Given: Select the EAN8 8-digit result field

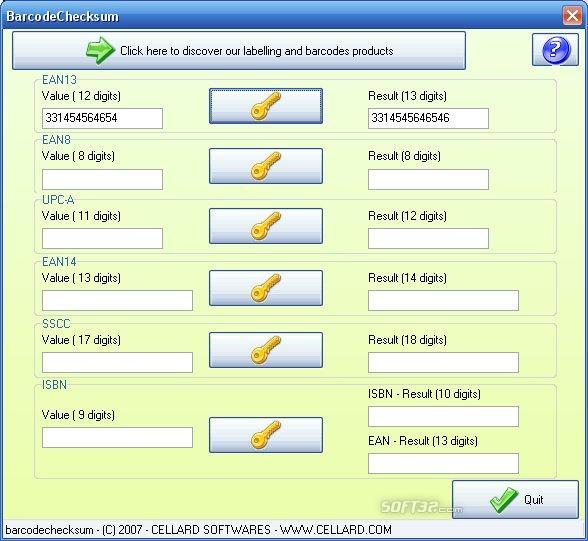Looking at the screenshot, I should tap(428, 179).
